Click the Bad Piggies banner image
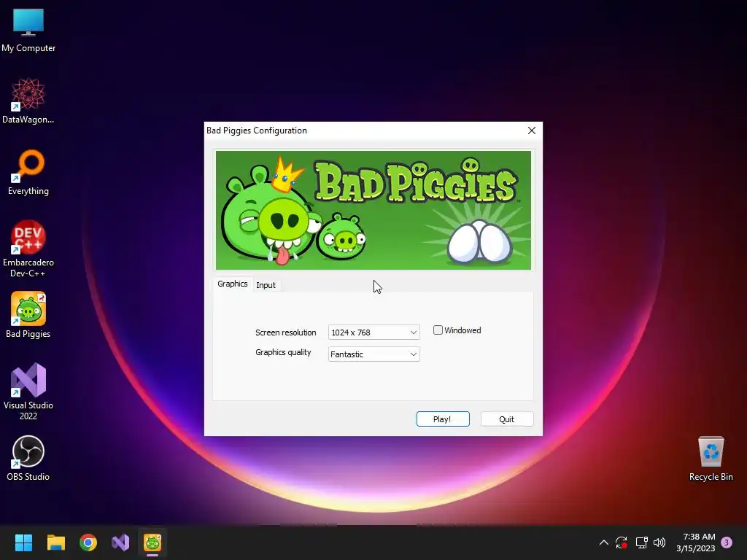 click(373, 211)
